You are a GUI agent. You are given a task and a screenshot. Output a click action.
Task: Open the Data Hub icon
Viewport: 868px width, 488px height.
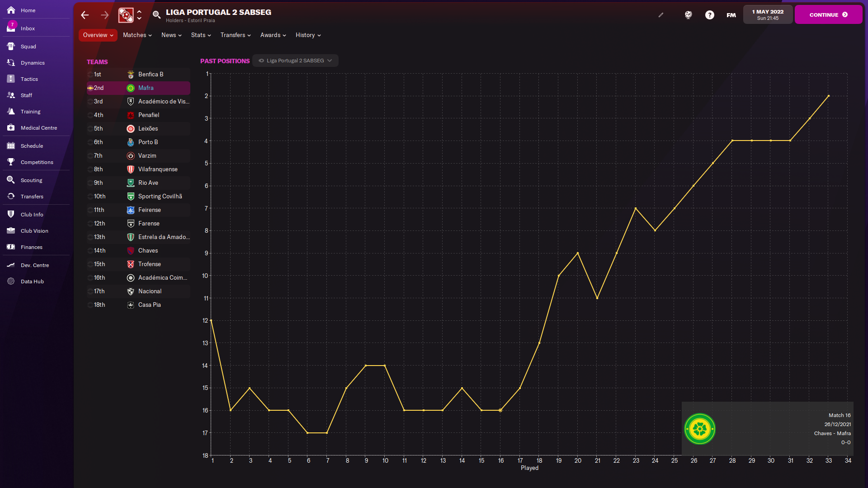(x=11, y=282)
